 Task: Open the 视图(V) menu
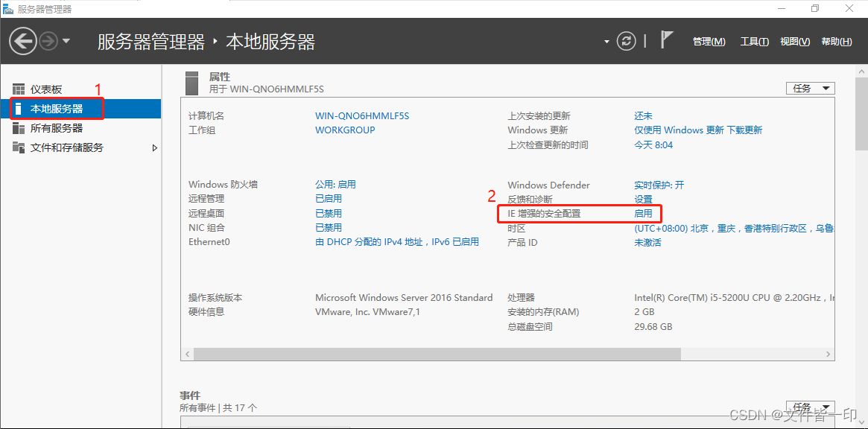point(795,42)
